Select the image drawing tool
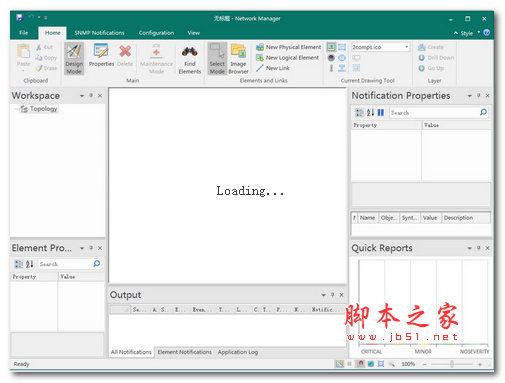This screenshot has height=383, width=505. pos(331,47)
